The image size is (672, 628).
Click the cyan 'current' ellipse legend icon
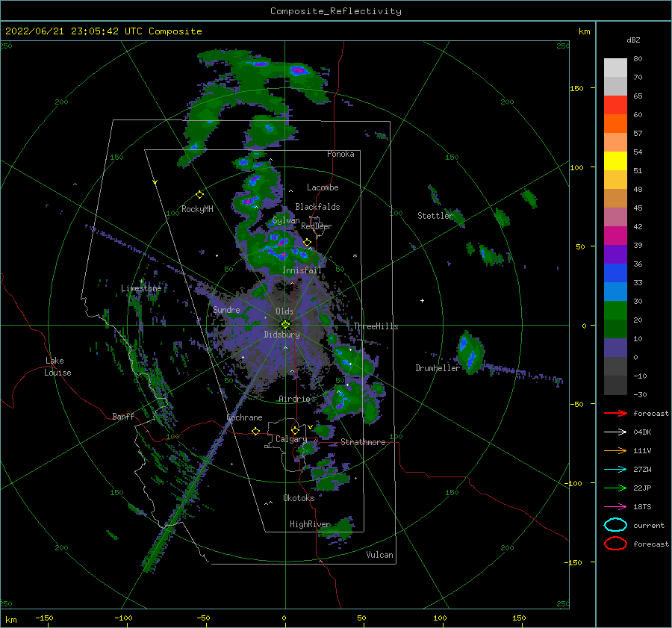(x=615, y=525)
